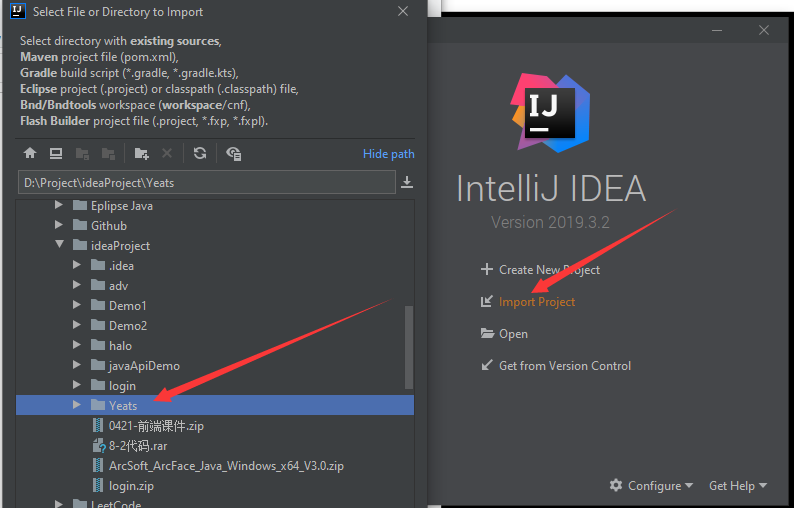
Task: Expand the Github folder
Action: 59,224
